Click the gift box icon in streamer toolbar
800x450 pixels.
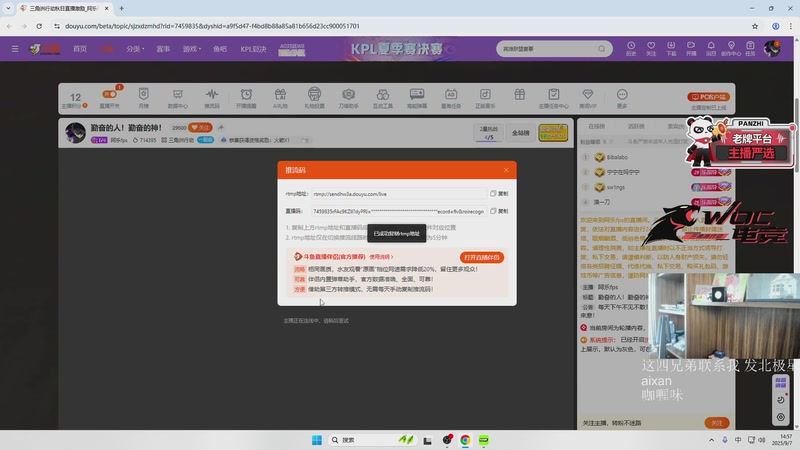(x=519, y=94)
